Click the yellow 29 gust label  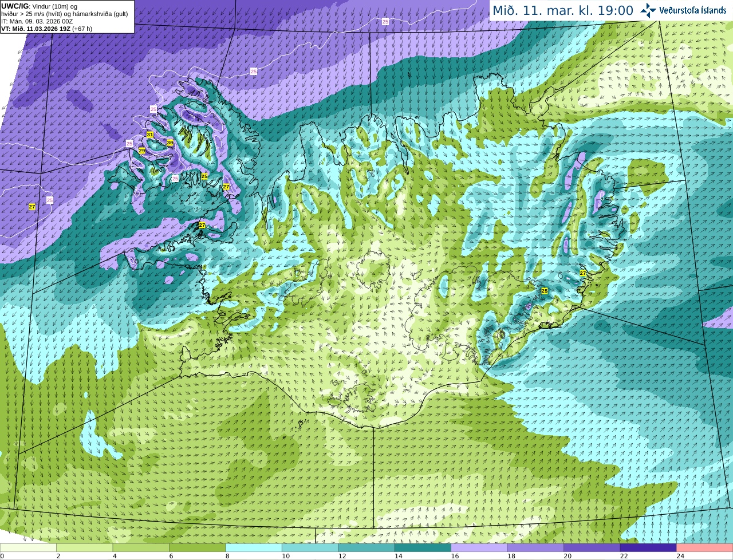[x=142, y=151]
